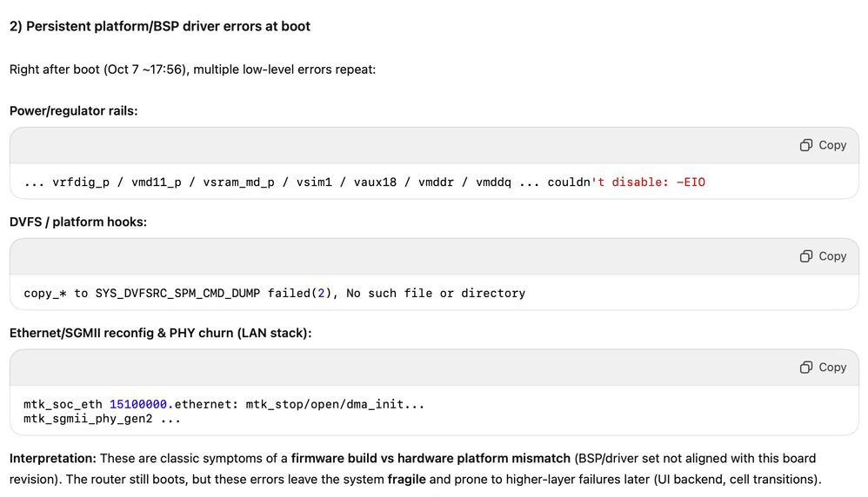The height and width of the screenshot is (497, 868).
Task: Click the "Right after boot (Oct 7 ~17:56)" sentence
Action: pyautogui.click(x=192, y=69)
